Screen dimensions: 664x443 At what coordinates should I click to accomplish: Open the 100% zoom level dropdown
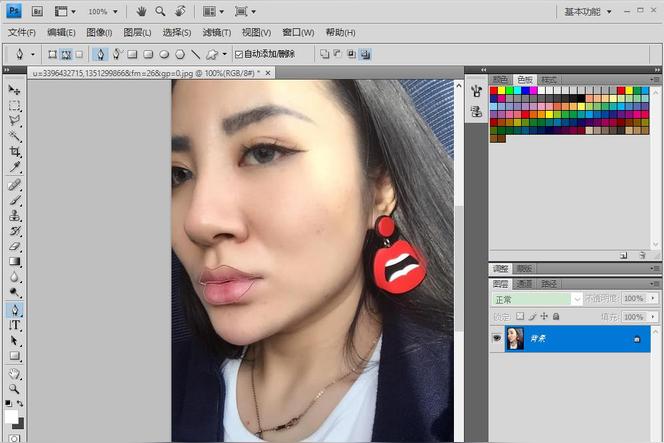(x=103, y=12)
